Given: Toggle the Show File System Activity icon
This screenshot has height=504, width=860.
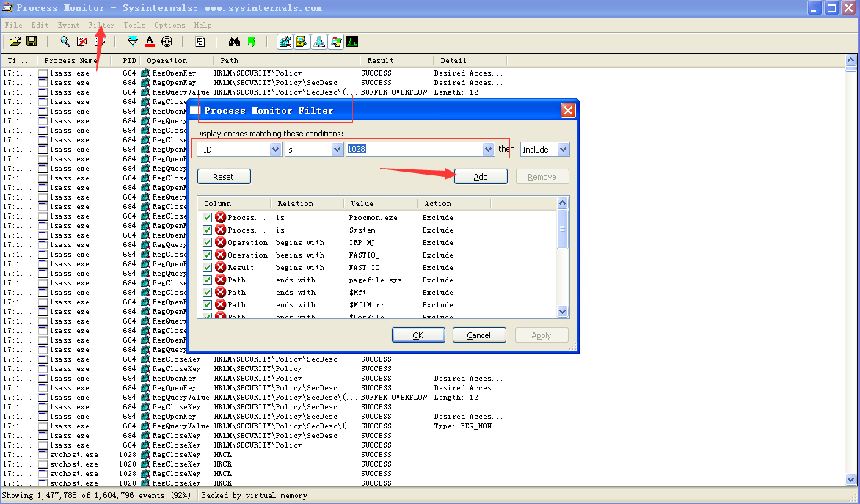Looking at the screenshot, I should (x=302, y=42).
